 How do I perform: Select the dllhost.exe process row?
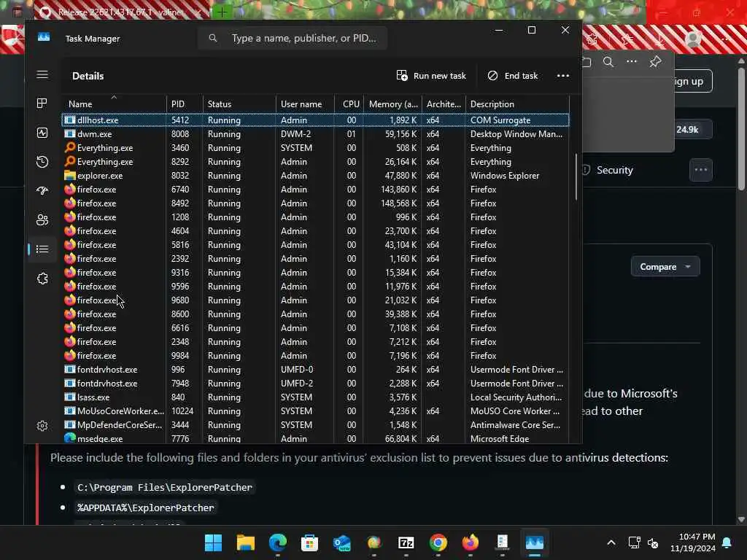pos(315,120)
